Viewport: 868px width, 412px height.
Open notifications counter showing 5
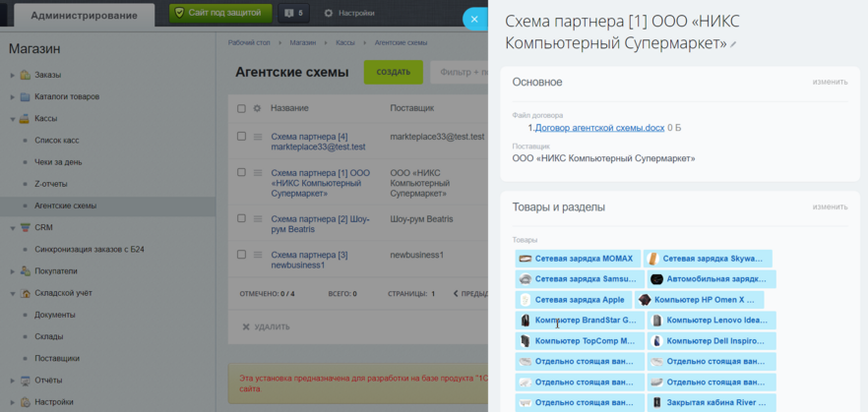tap(294, 13)
